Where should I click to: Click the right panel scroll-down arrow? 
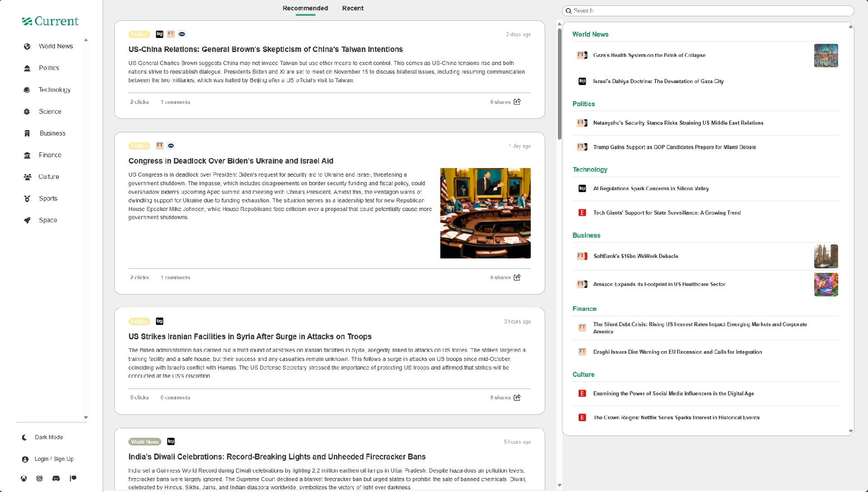coord(851,431)
